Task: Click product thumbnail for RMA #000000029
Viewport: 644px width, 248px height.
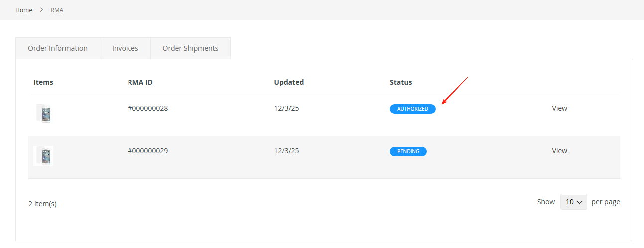Action: [x=43, y=156]
